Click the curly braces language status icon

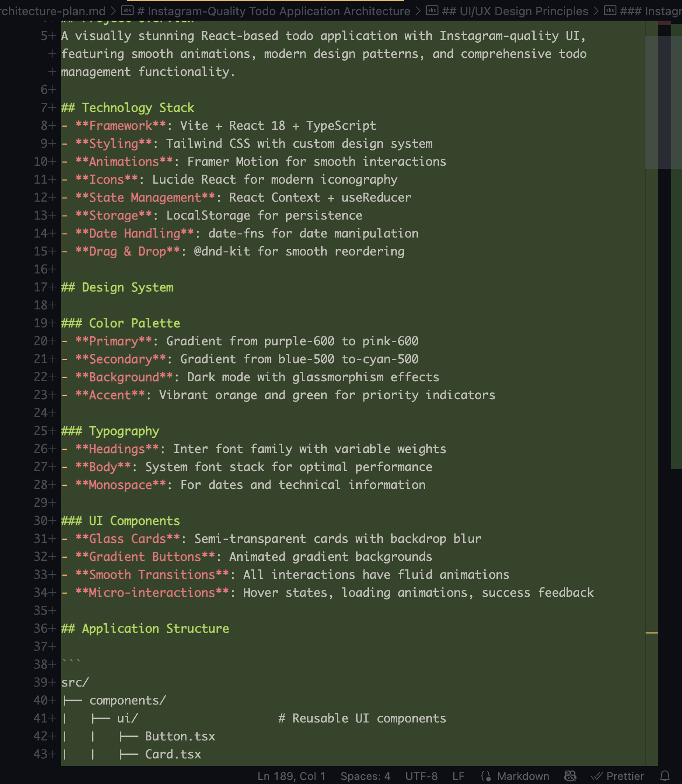[486, 776]
